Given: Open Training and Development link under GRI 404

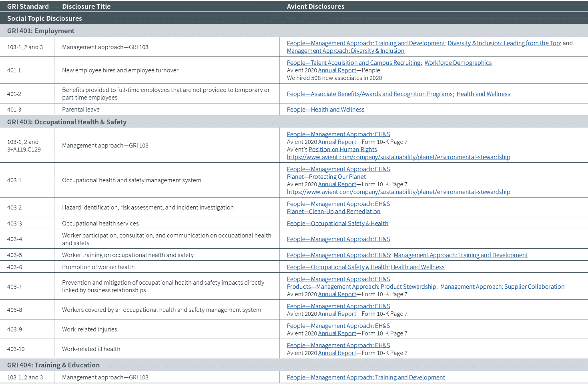Looking at the screenshot, I should point(366,377).
